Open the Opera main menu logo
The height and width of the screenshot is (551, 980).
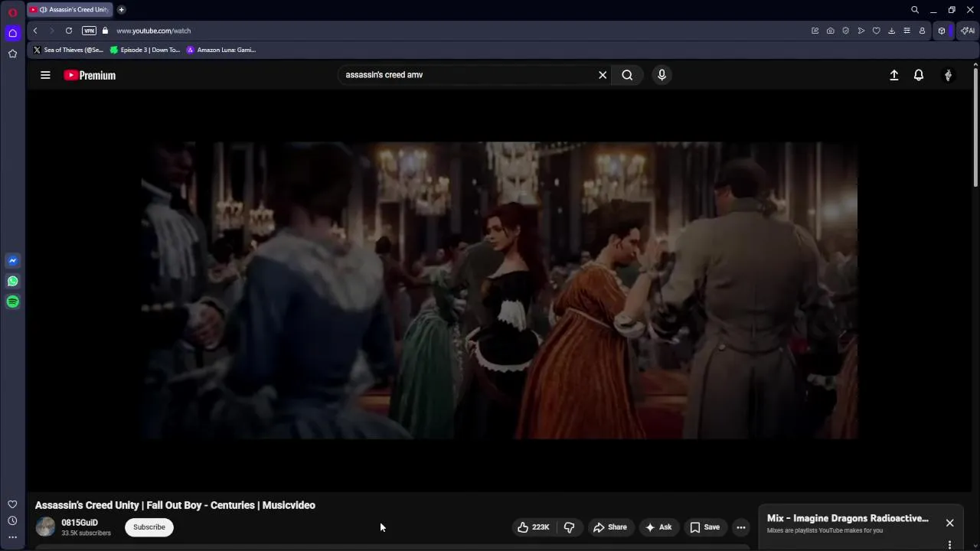(12, 12)
